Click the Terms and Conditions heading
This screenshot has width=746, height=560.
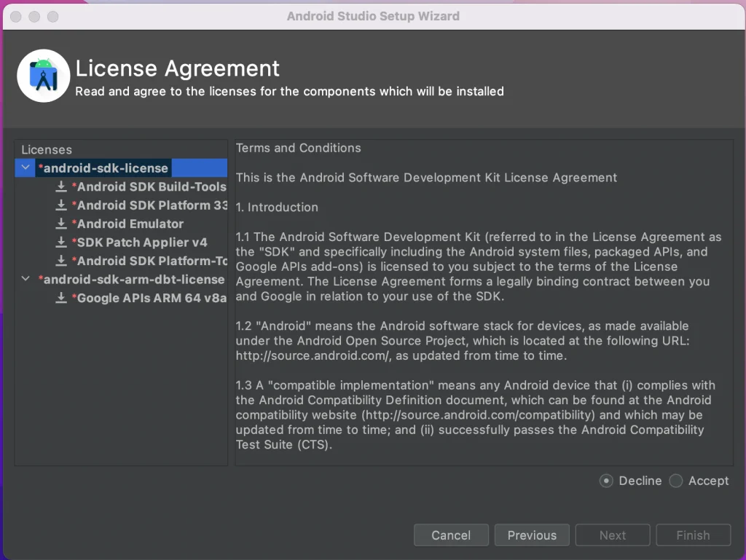coord(298,148)
